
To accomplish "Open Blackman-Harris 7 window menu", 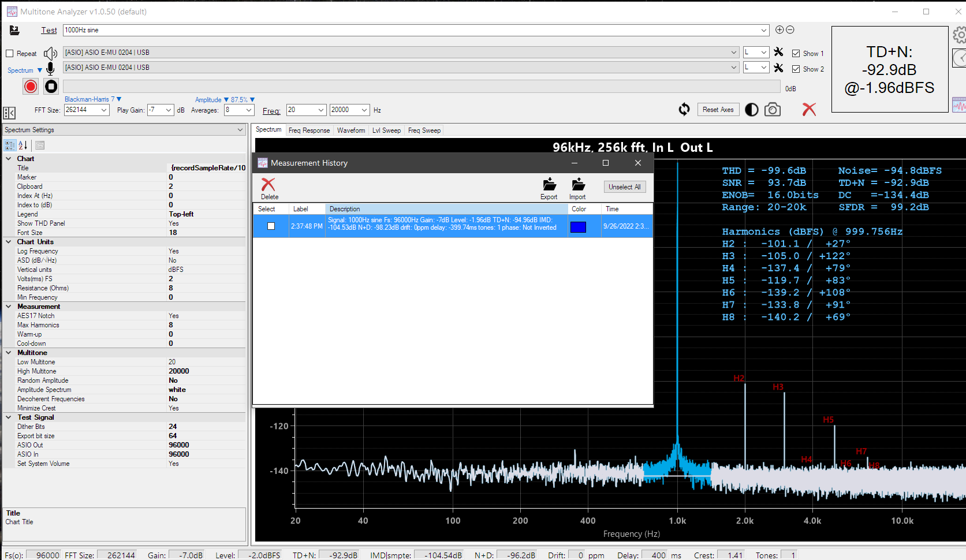I will (x=93, y=99).
